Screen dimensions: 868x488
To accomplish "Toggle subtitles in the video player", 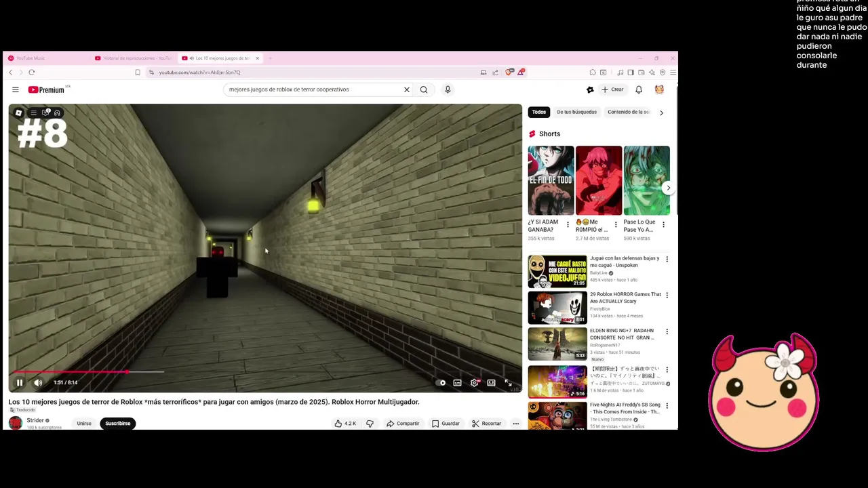I will point(458,383).
